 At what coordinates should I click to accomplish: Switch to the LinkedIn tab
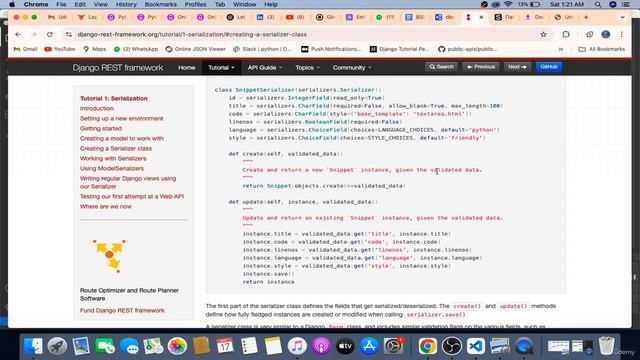click(x=265, y=18)
